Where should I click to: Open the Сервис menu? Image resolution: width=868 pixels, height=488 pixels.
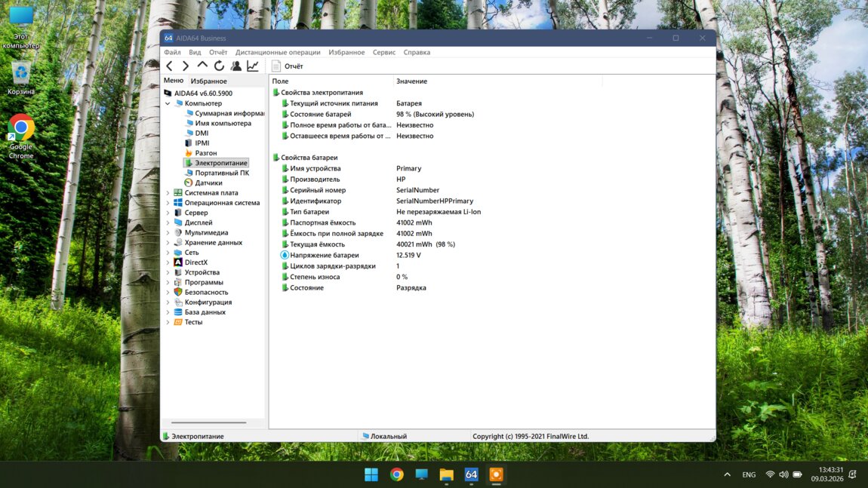pyautogui.click(x=383, y=53)
